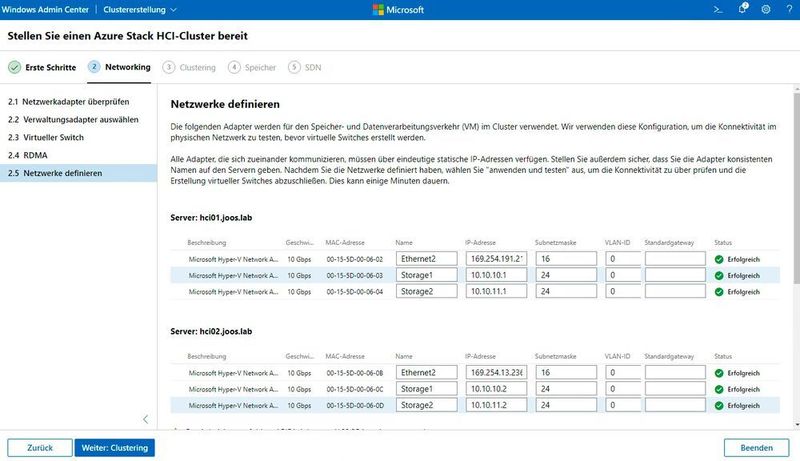This screenshot has height=461, width=800.
Task: Click success status icon for 10.10.10.2 row
Action: click(719, 389)
